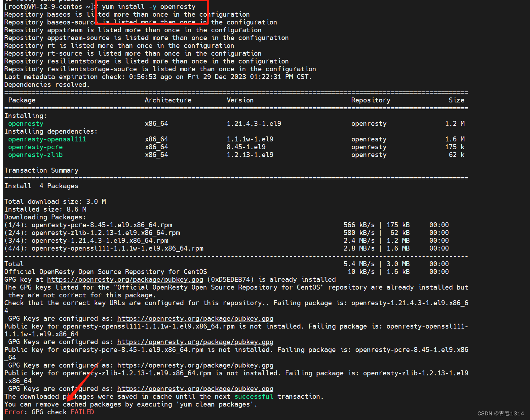The image size is (530, 420).
Task: Click 'Installed size: 8.6 M' line
Action: (45, 209)
